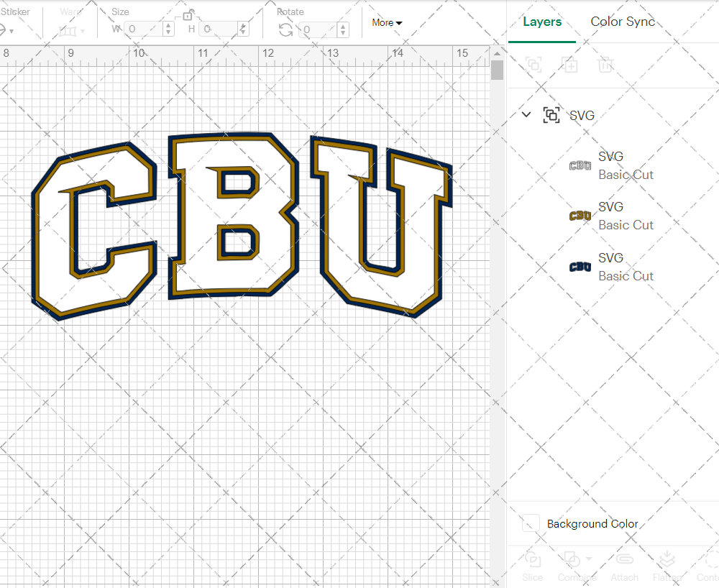Select the Layers tab
Viewport: 719px width, 588px height.
click(x=542, y=22)
